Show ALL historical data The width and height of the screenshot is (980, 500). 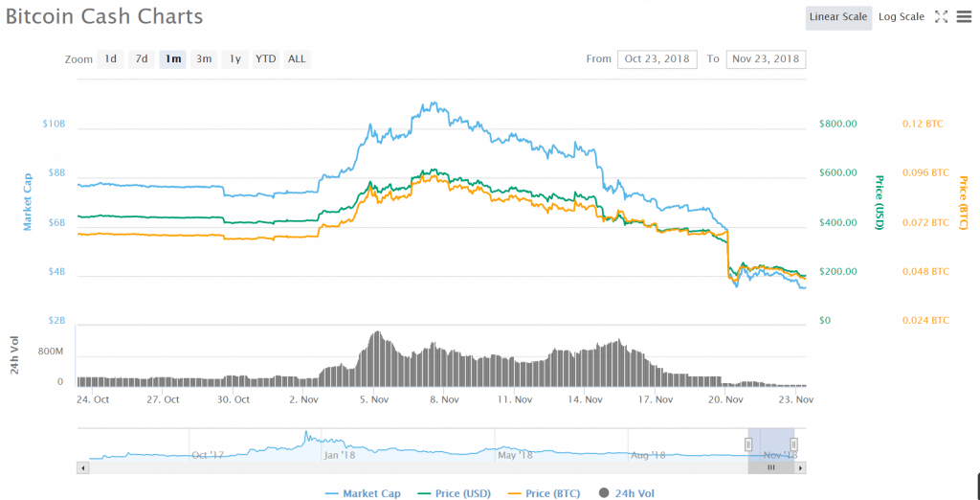point(297,59)
